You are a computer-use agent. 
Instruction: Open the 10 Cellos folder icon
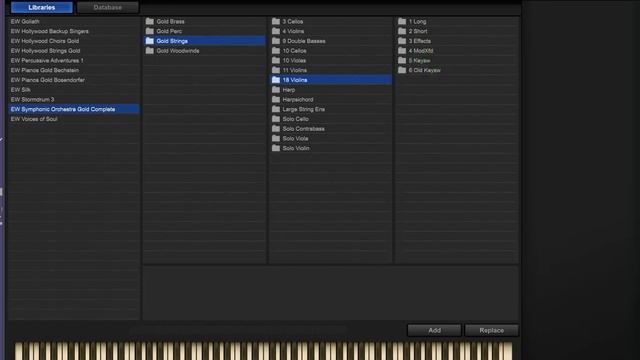(x=276, y=51)
